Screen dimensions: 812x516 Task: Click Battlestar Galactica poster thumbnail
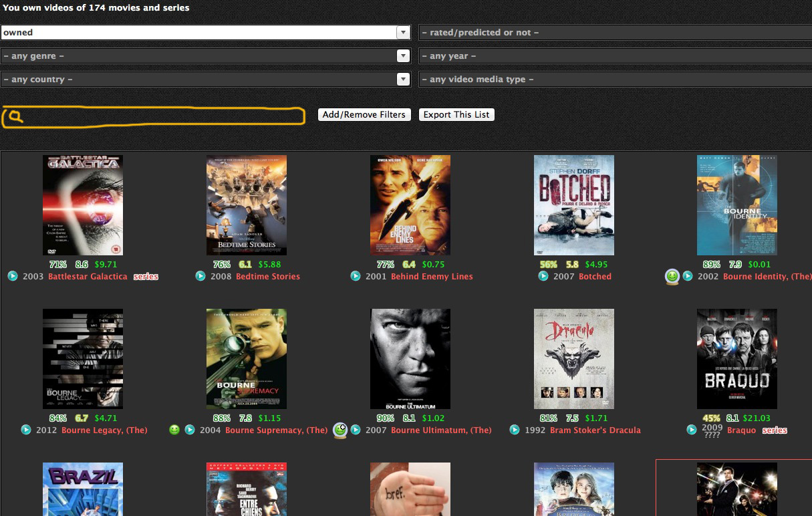[83, 205]
